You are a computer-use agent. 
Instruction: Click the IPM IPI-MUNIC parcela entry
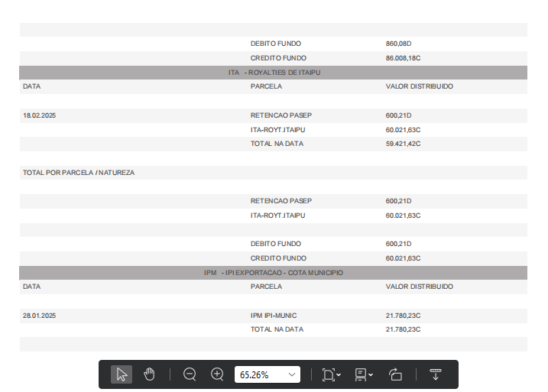[274, 316]
